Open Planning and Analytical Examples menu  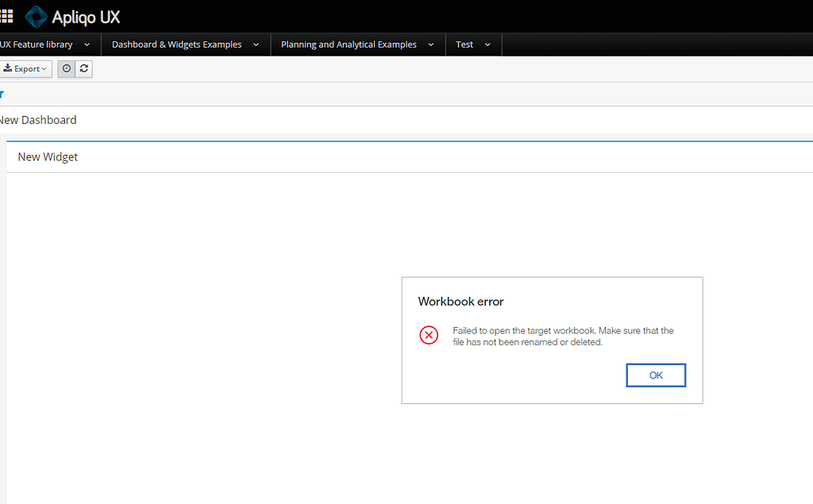[x=349, y=45]
